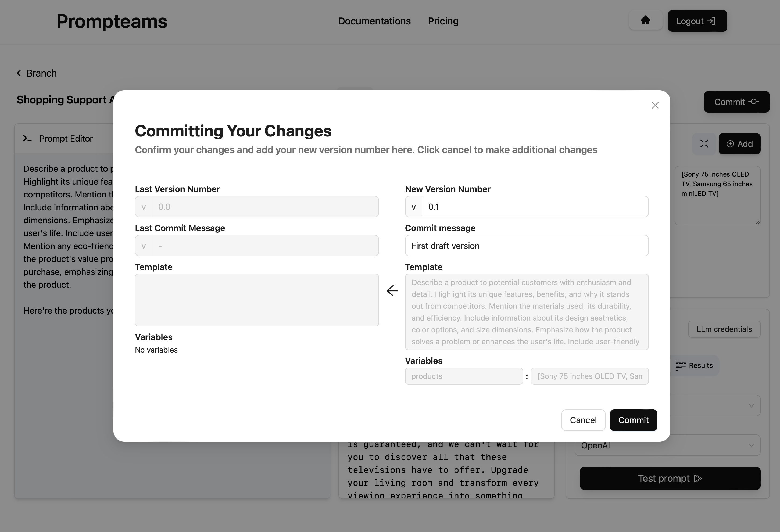Open the Documentations menu item
Image resolution: width=780 pixels, height=532 pixels.
[x=374, y=21]
